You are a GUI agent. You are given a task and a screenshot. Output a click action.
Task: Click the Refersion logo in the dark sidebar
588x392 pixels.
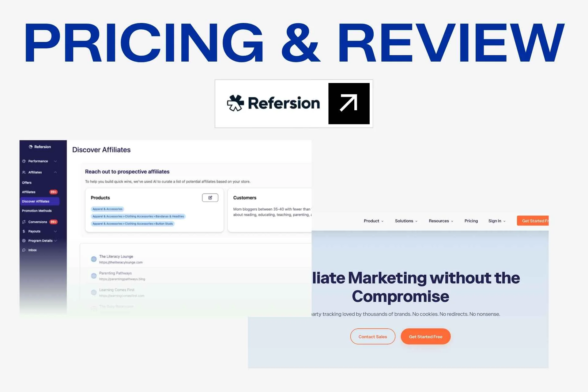click(x=40, y=147)
